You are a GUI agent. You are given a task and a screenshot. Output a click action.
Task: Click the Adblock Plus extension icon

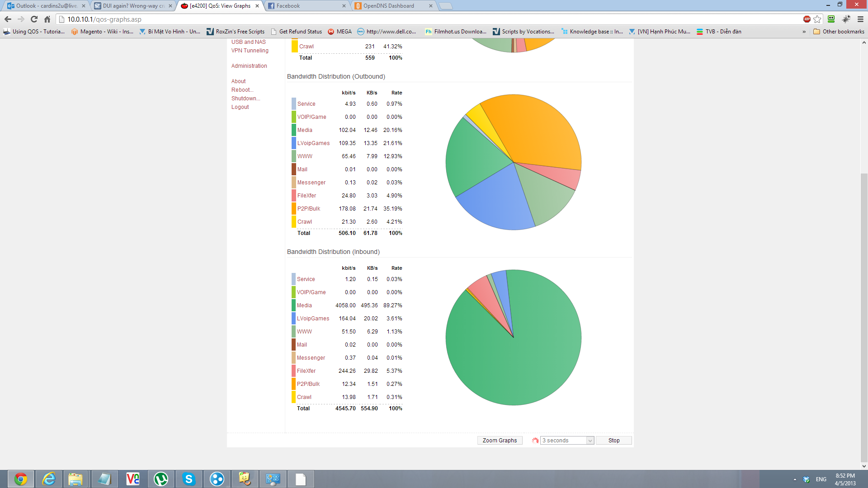click(807, 19)
